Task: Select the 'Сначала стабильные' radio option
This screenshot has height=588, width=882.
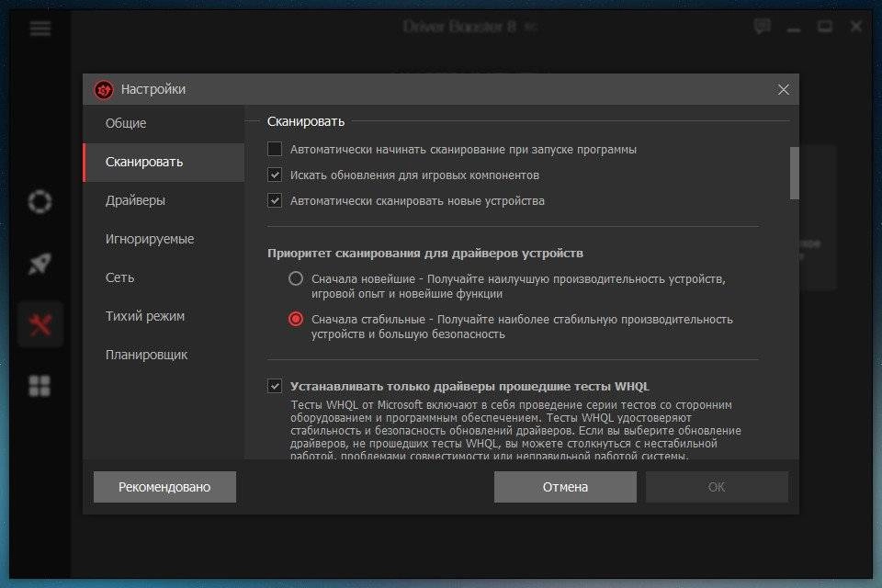Action: point(296,319)
